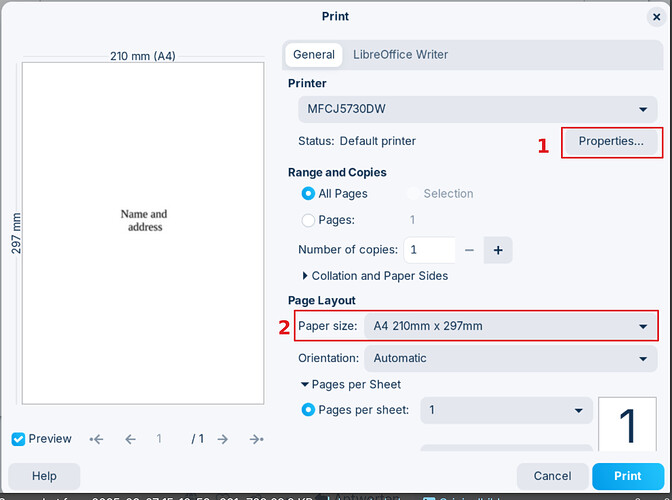Click the Number of copies input field
The width and height of the screenshot is (672, 500).
tap(429, 250)
